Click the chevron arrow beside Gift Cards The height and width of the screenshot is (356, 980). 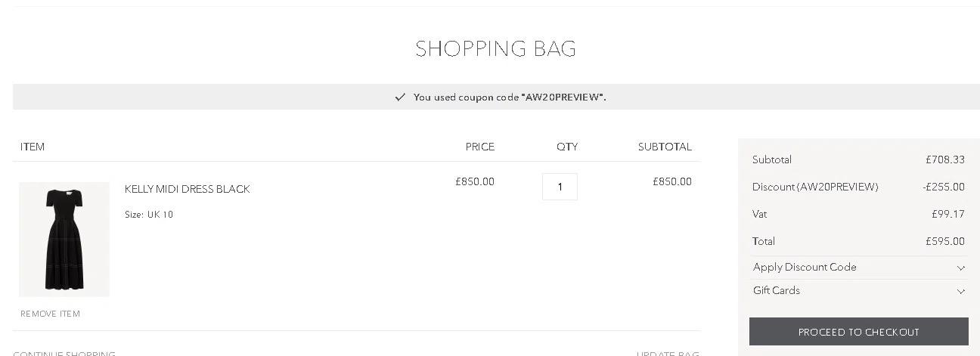960,291
